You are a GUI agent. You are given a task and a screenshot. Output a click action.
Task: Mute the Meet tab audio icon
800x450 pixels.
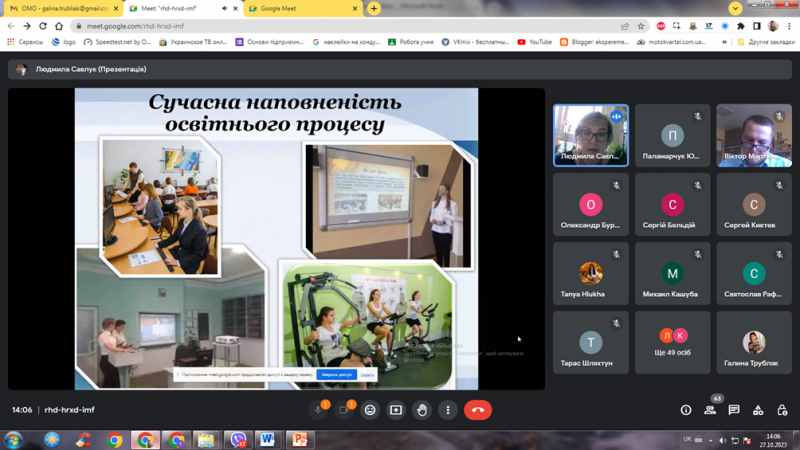[x=224, y=9]
